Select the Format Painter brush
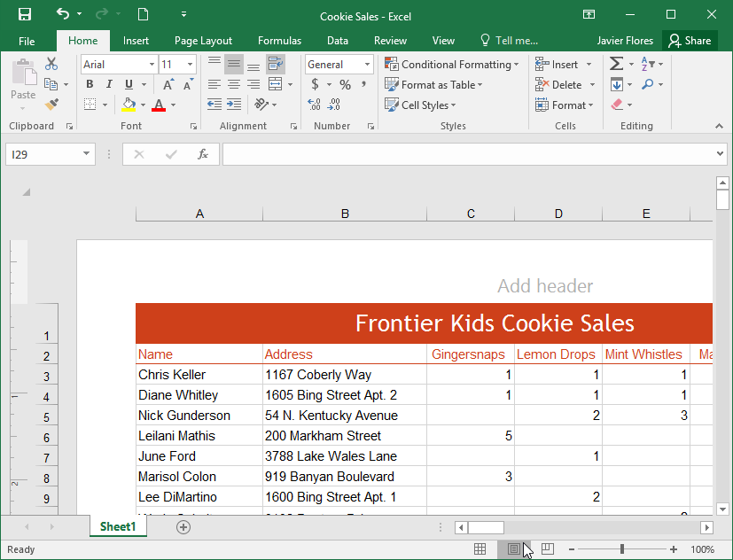The width and height of the screenshot is (733, 560). 51,105
